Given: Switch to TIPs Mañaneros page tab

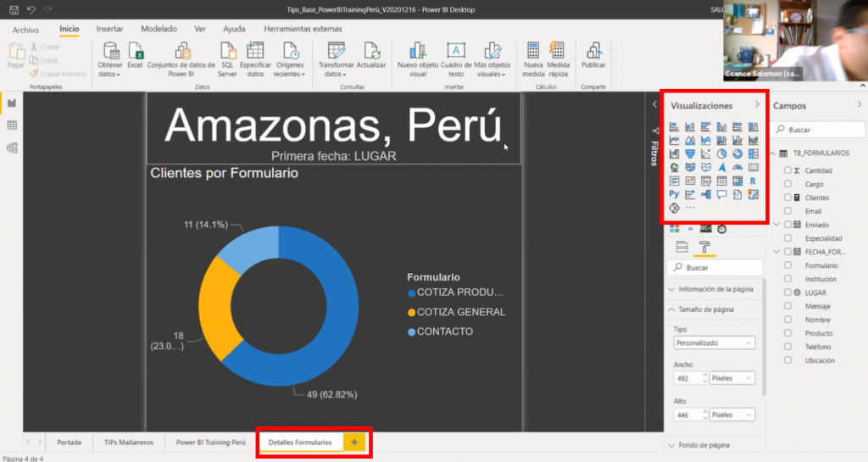Looking at the screenshot, I should coord(129,443).
